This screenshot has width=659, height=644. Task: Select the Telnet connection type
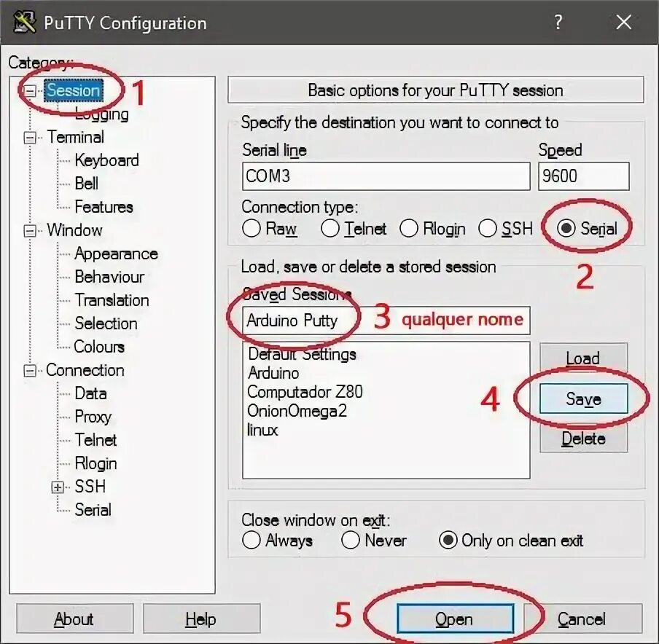pos(353,229)
